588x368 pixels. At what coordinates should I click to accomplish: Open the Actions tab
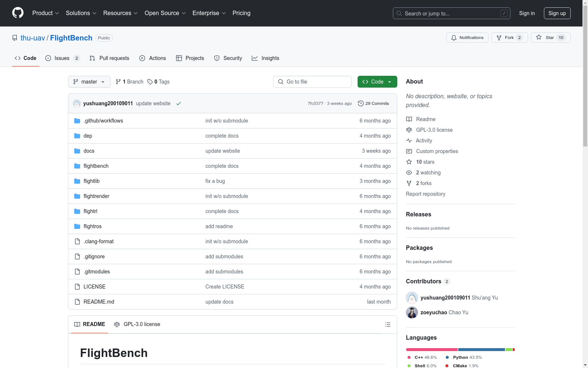[x=153, y=58]
